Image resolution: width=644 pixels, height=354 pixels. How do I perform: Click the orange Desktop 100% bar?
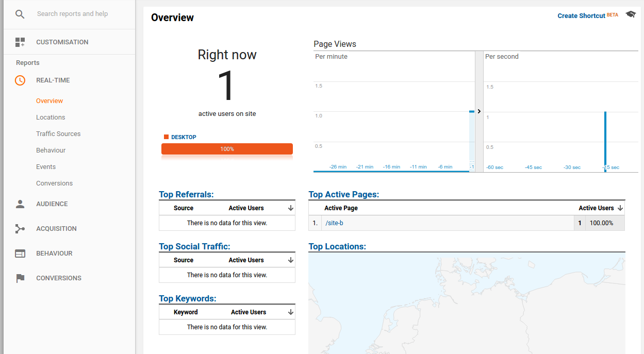(x=227, y=149)
